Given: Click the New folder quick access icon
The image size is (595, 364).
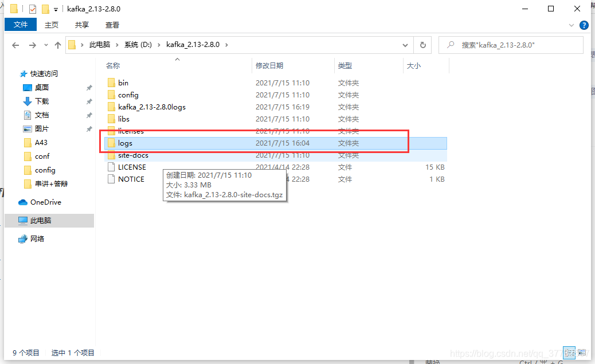Looking at the screenshot, I should 45,9.
